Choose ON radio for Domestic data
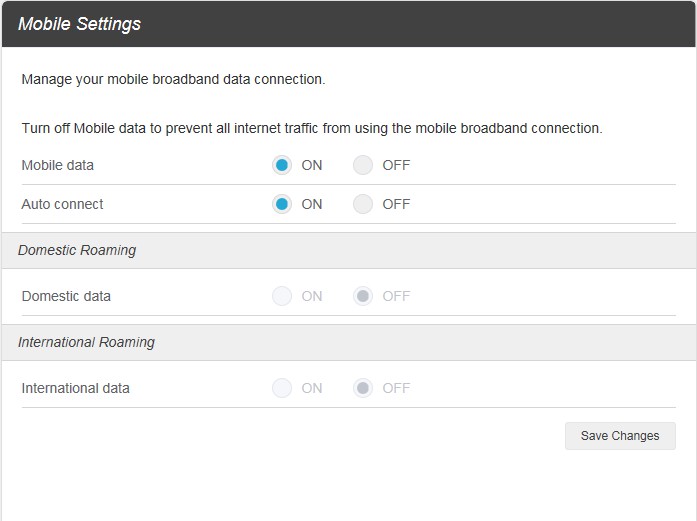This screenshot has height=521, width=697. (282, 296)
